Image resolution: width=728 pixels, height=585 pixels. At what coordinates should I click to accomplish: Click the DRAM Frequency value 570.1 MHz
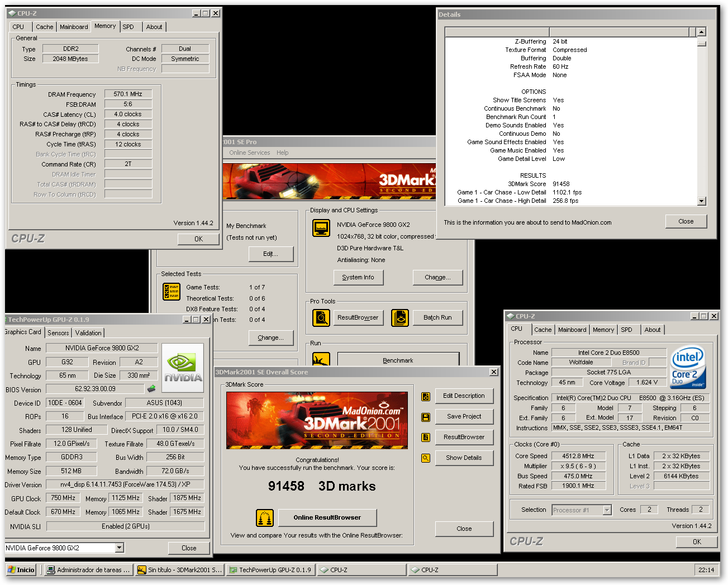[128, 94]
